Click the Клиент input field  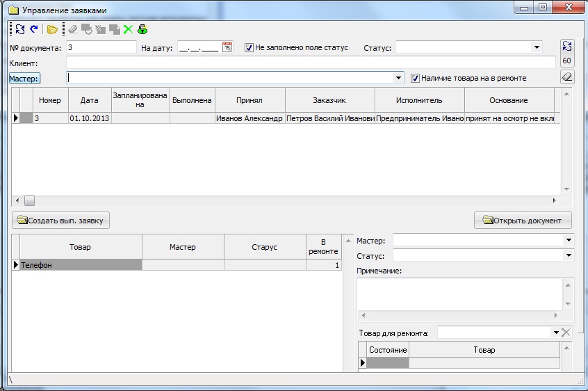(x=311, y=63)
